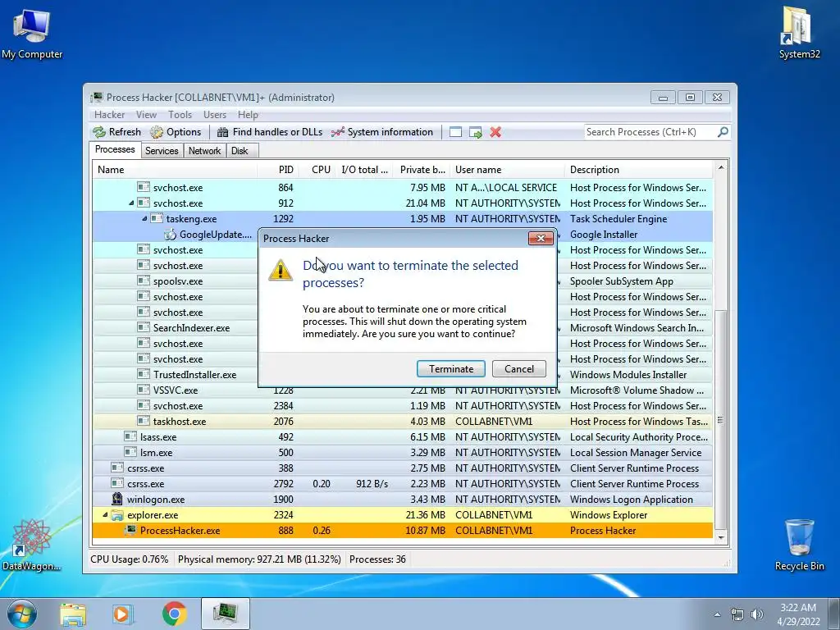Select the Processes tab
840x630 pixels.
tap(115, 149)
